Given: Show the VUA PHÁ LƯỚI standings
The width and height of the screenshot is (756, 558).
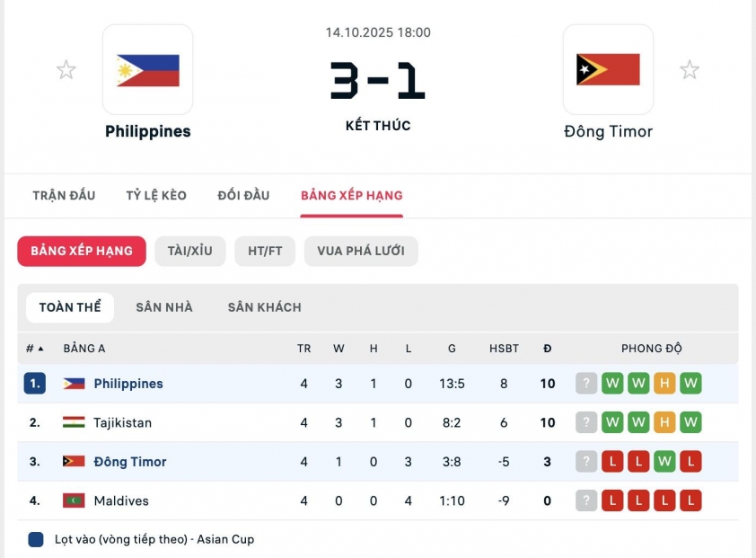Looking at the screenshot, I should (x=361, y=251).
